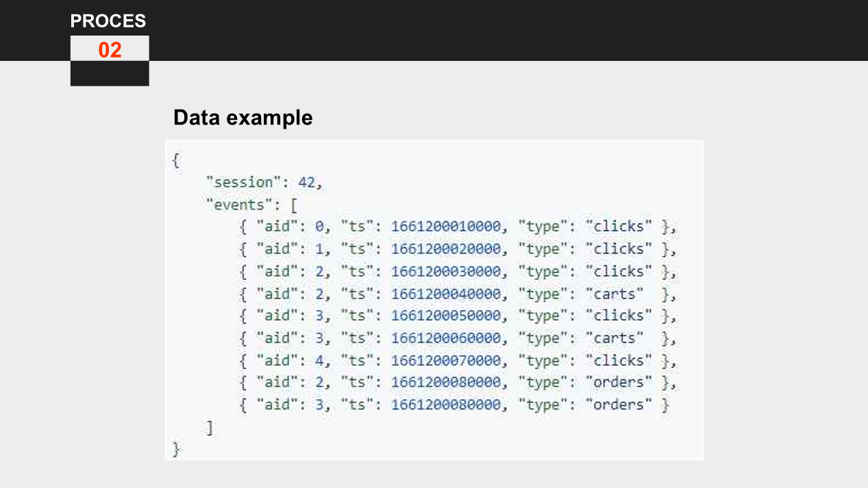Click last "orders" event with aid 3
The image size is (868, 488).
pyautogui.click(x=454, y=404)
